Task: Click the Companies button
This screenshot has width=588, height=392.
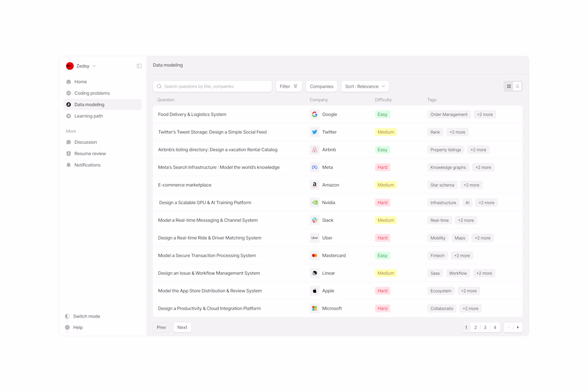Action: [321, 86]
